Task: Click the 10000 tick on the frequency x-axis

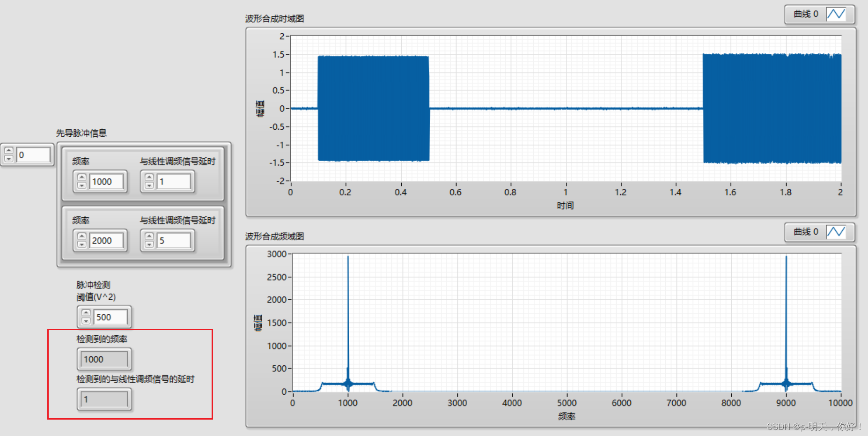Action: click(x=840, y=403)
